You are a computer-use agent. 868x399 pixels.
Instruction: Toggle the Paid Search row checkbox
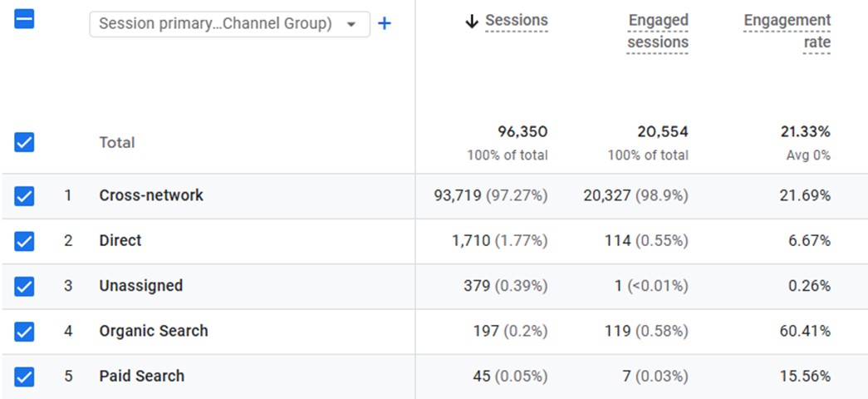25,377
